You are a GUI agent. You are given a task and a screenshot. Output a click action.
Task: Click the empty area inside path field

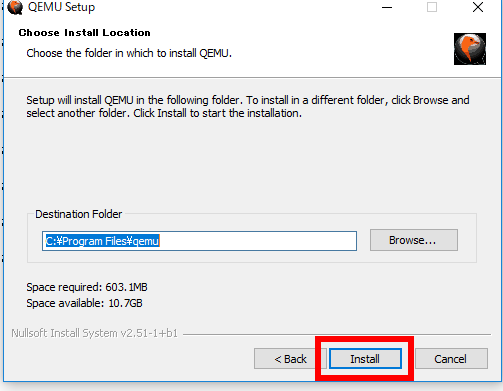click(x=258, y=241)
